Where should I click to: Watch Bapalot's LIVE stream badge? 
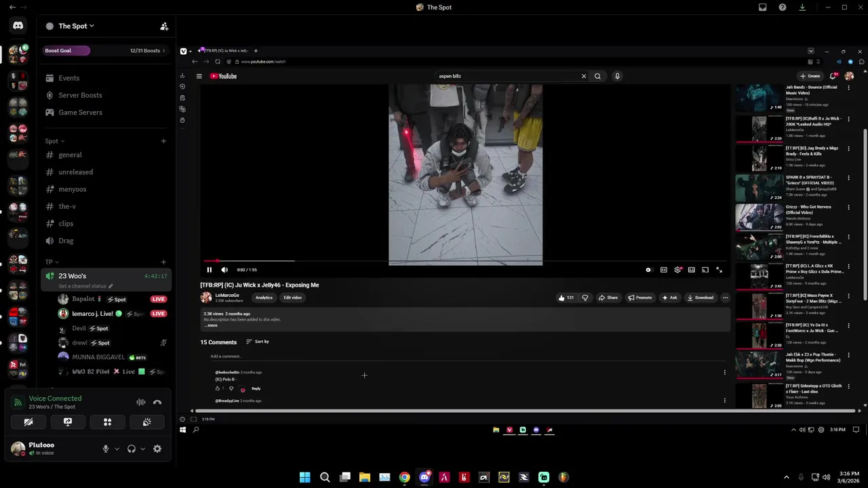[x=159, y=299]
